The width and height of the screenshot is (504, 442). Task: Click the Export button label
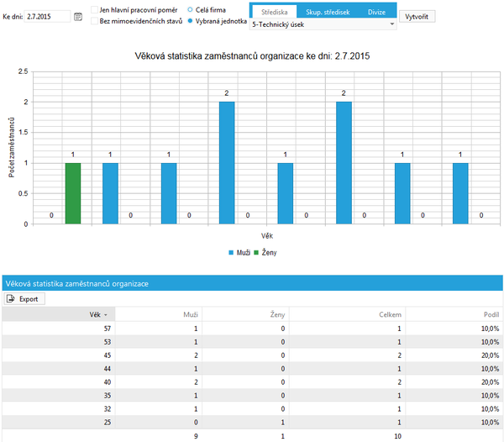click(x=29, y=299)
